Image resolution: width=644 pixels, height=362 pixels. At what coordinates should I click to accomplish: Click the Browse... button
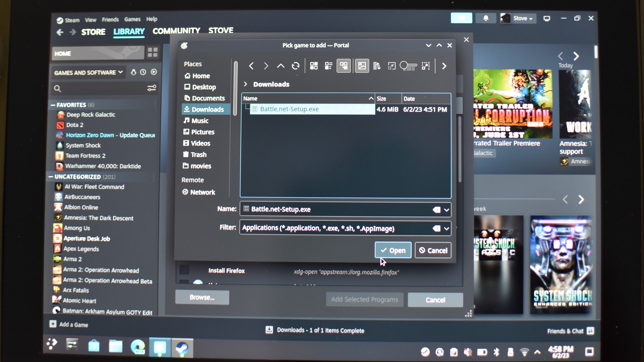pyautogui.click(x=202, y=297)
